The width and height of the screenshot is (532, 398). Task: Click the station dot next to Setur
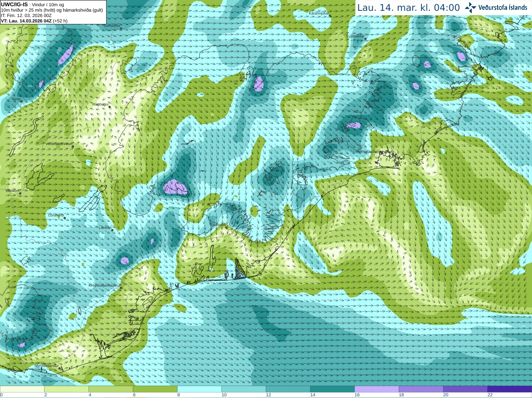(22, 102)
